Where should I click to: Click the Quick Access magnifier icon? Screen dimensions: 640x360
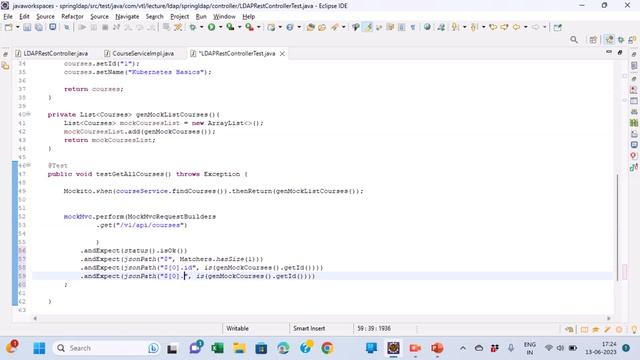(x=574, y=40)
